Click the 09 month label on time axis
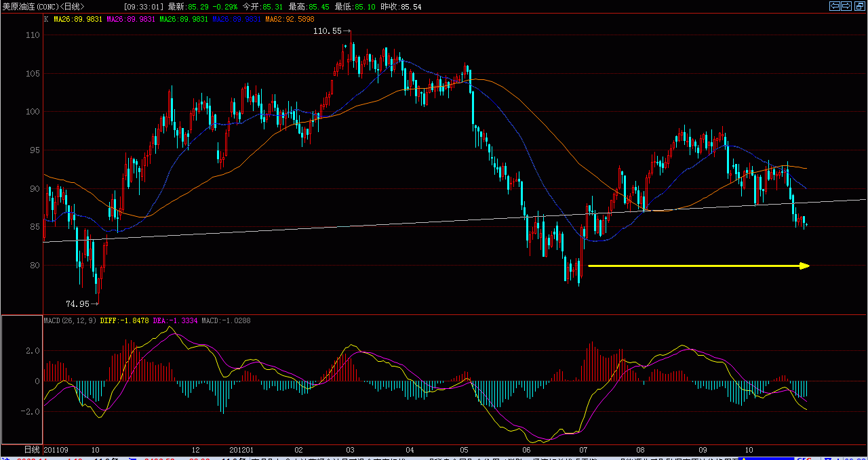The image size is (868, 460). [703, 450]
